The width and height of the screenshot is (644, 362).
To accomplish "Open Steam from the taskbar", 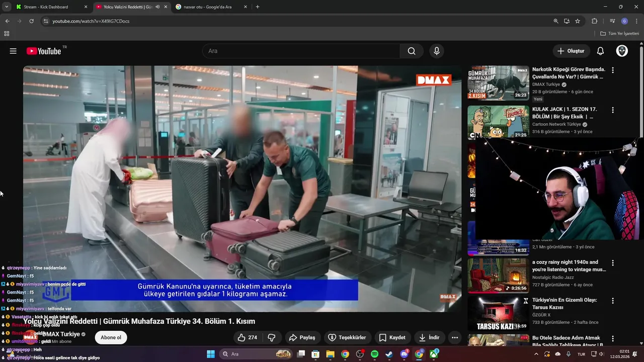I will tap(389, 354).
